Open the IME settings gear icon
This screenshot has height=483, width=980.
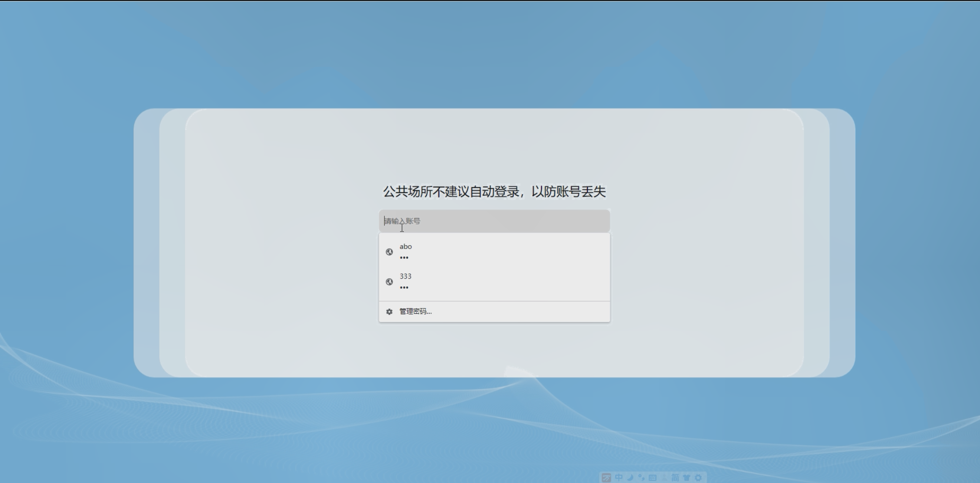point(698,478)
